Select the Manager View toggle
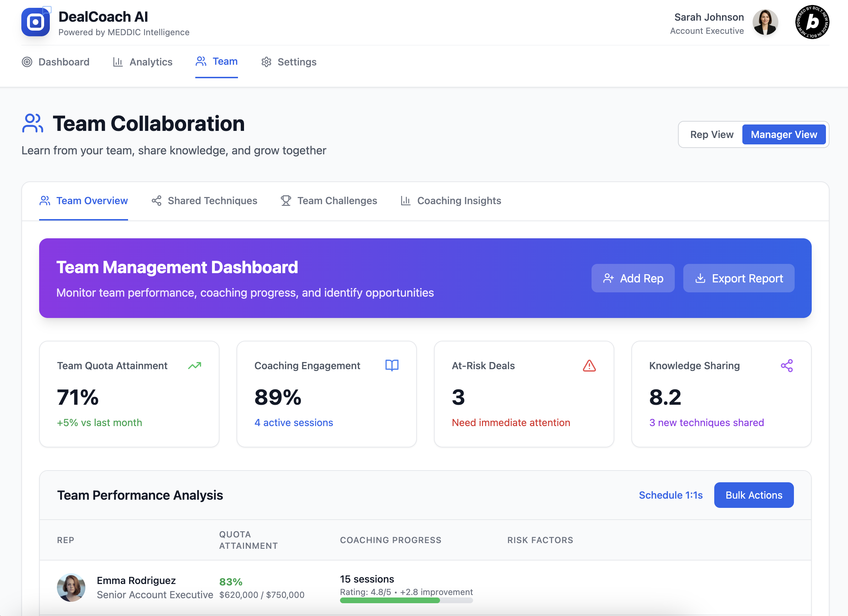Image resolution: width=848 pixels, height=616 pixels. 784,134
